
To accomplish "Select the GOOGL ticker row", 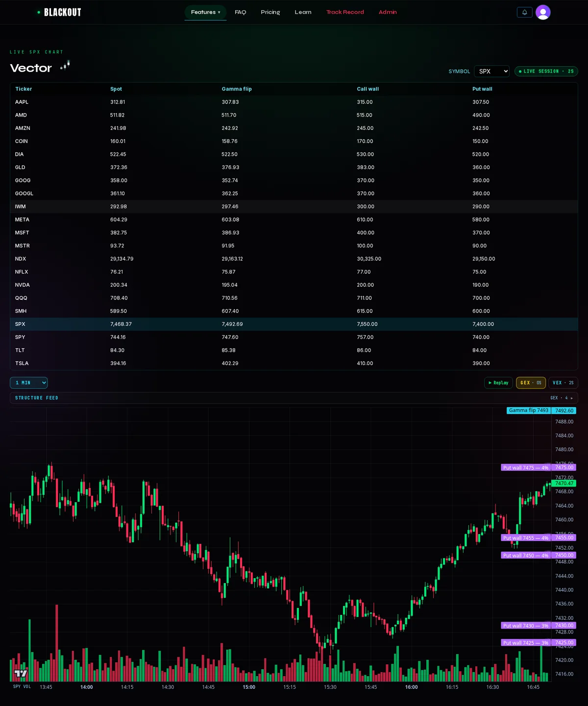I will [x=294, y=194].
